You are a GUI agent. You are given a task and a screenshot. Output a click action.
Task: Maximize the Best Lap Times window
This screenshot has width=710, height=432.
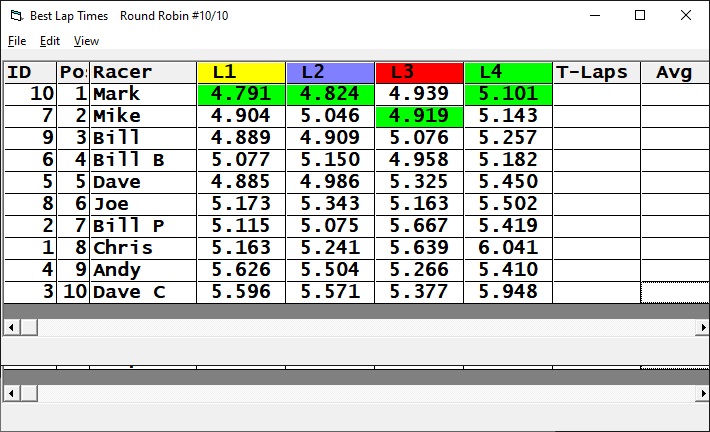coord(640,16)
